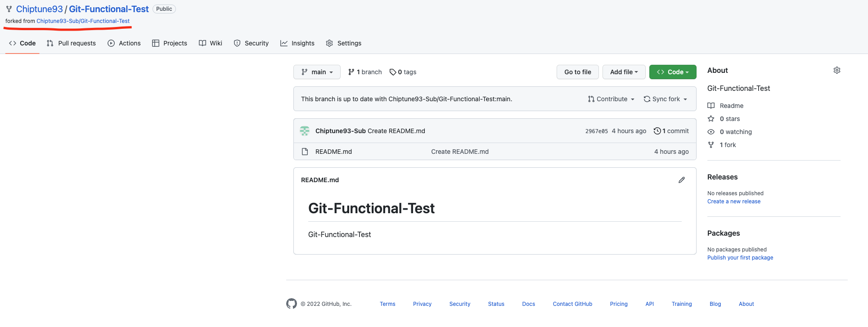Open the Training footer link

pos(682,304)
